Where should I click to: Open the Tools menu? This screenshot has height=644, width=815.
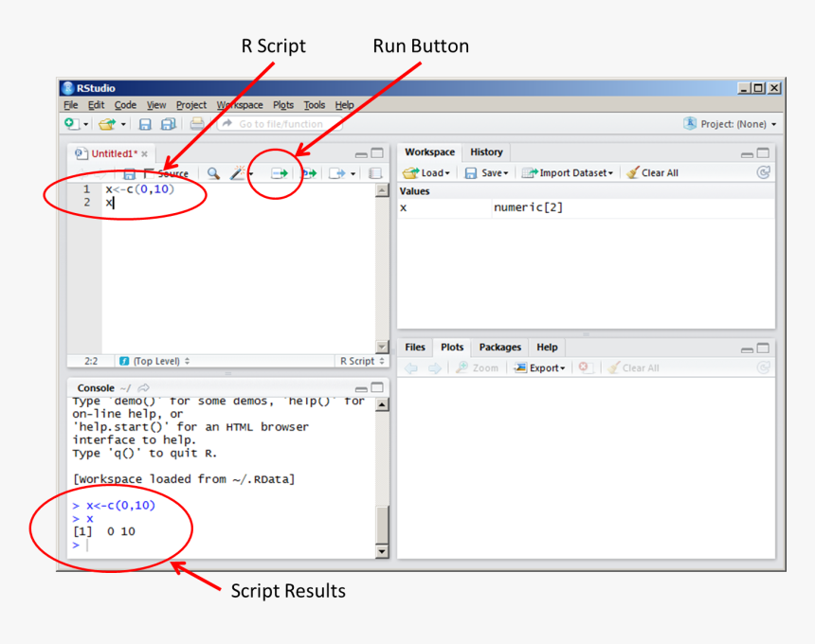click(315, 105)
